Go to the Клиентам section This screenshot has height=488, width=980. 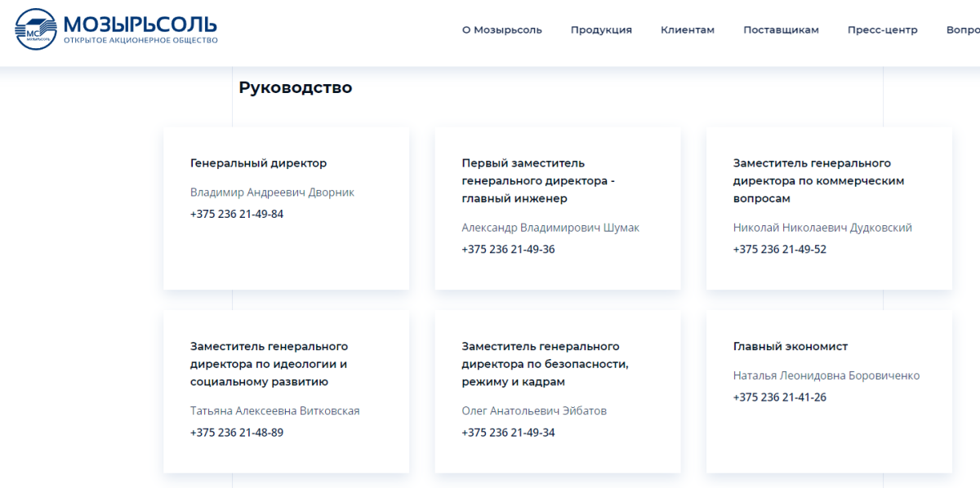688,30
